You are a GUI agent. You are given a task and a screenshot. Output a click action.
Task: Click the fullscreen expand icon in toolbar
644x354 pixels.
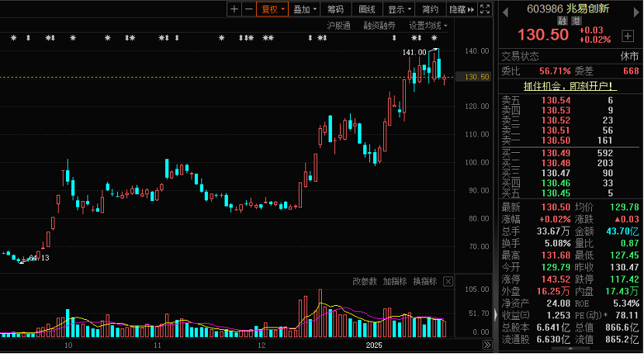tap(485, 9)
